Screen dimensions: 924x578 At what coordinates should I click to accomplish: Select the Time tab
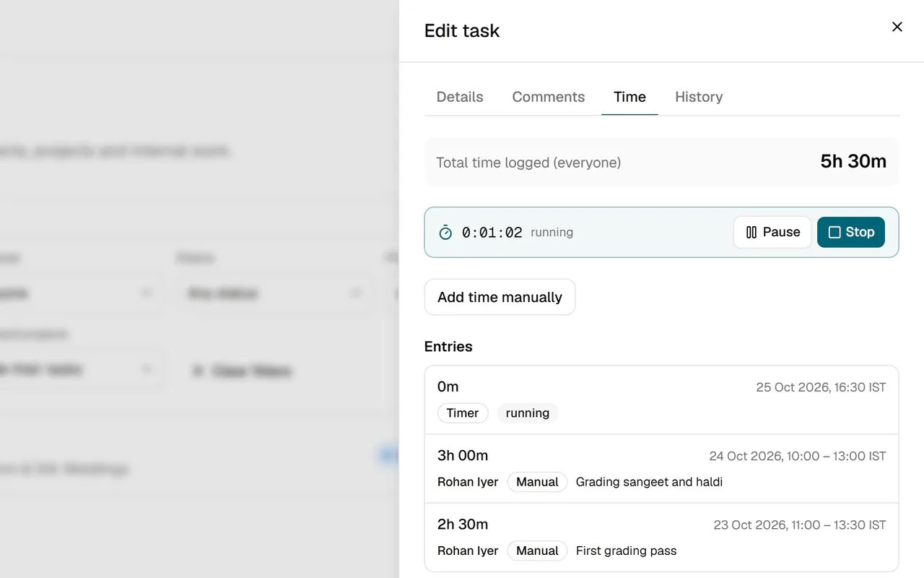(x=629, y=97)
